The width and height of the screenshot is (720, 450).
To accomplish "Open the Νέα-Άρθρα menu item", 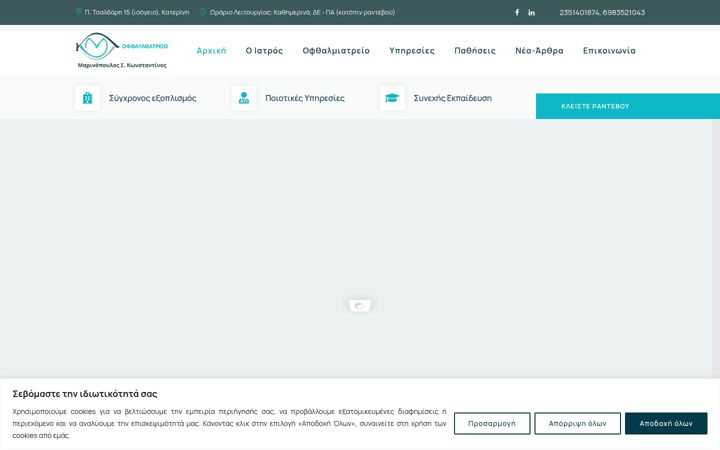I will 539,51.
